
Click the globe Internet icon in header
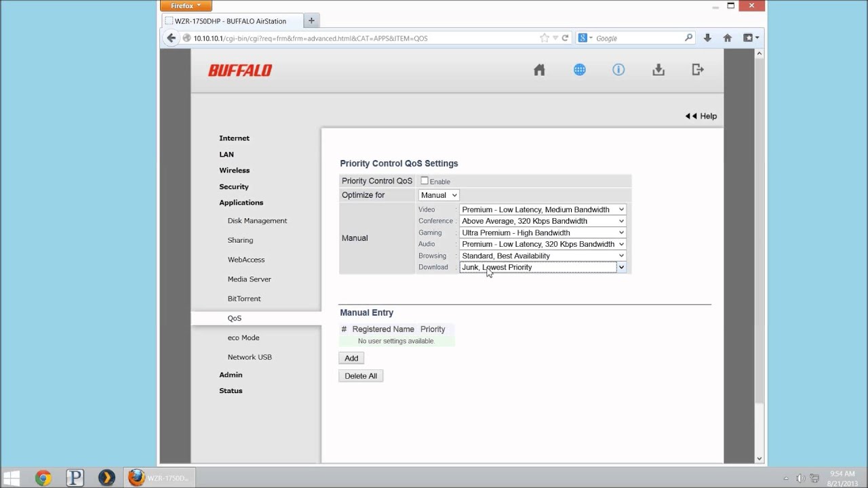click(x=579, y=70)
